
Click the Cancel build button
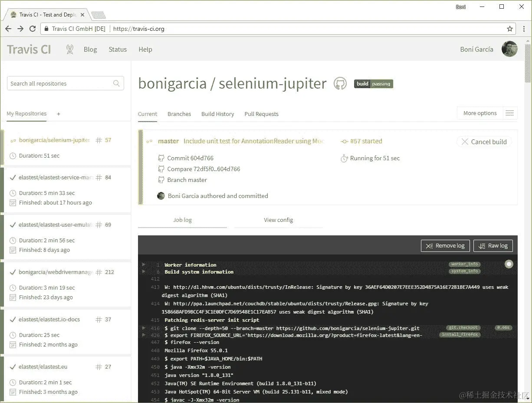point(484,142)
